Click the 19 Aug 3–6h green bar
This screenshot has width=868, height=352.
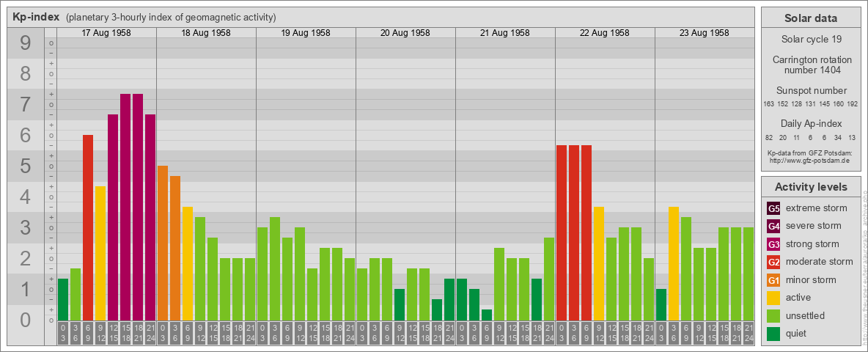(x=275, y=269)
